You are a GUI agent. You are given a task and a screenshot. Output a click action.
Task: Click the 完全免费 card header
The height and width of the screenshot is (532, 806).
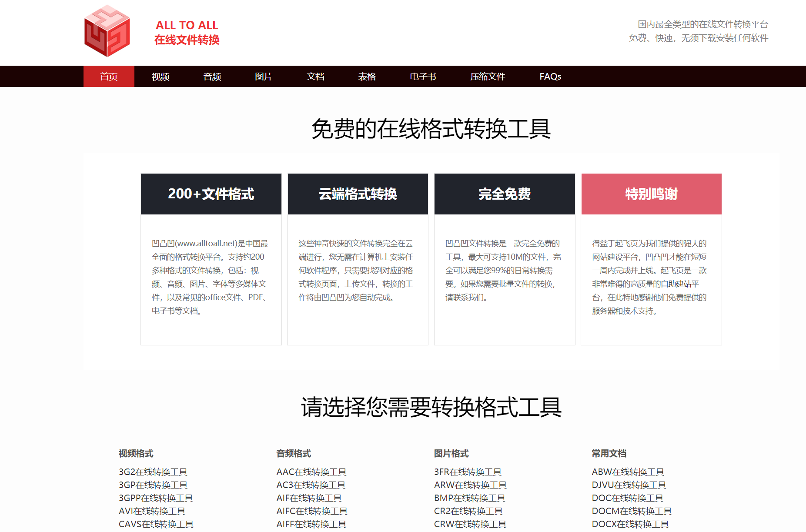pos(505,194)
